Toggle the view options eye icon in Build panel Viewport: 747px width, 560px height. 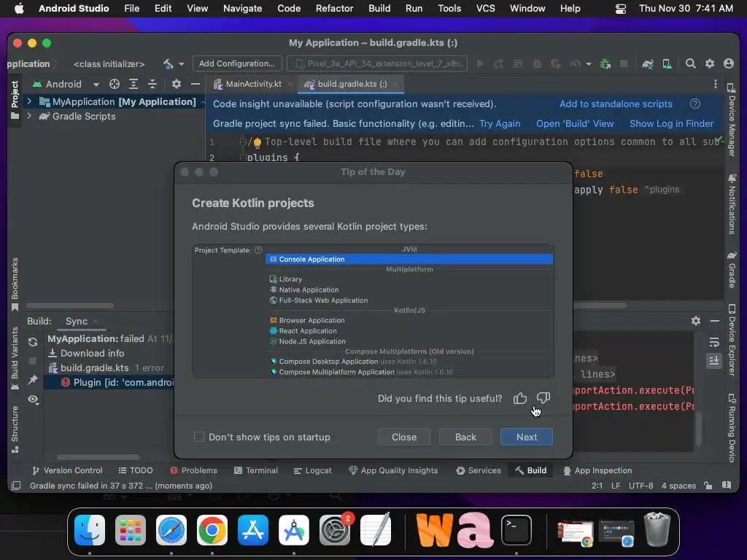point(32,399)
